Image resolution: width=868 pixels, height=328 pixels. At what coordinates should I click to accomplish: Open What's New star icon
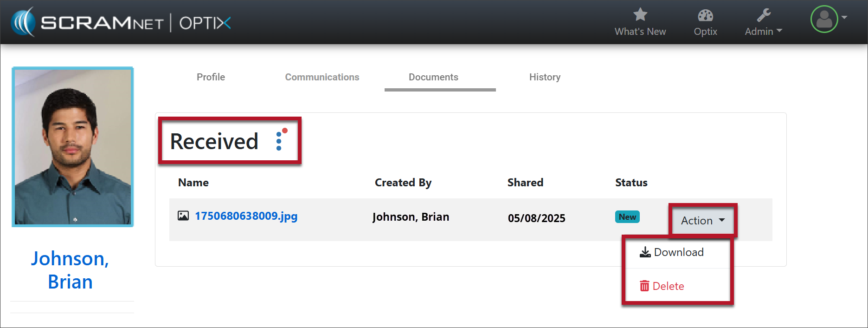pos(640,15)
